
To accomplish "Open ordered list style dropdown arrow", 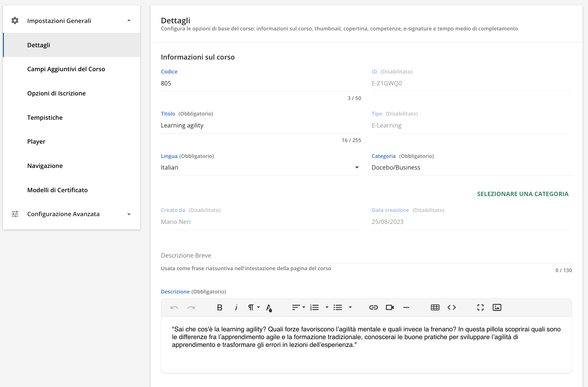I will coord(327,307).
